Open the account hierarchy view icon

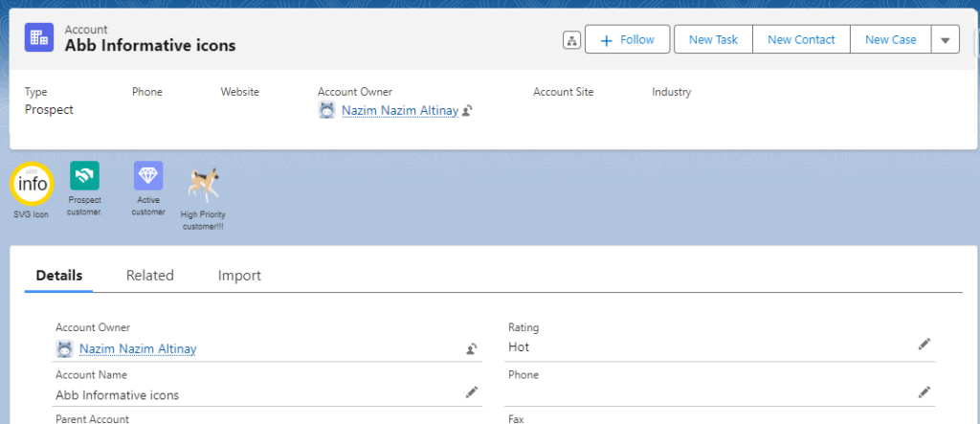(571, 40)
